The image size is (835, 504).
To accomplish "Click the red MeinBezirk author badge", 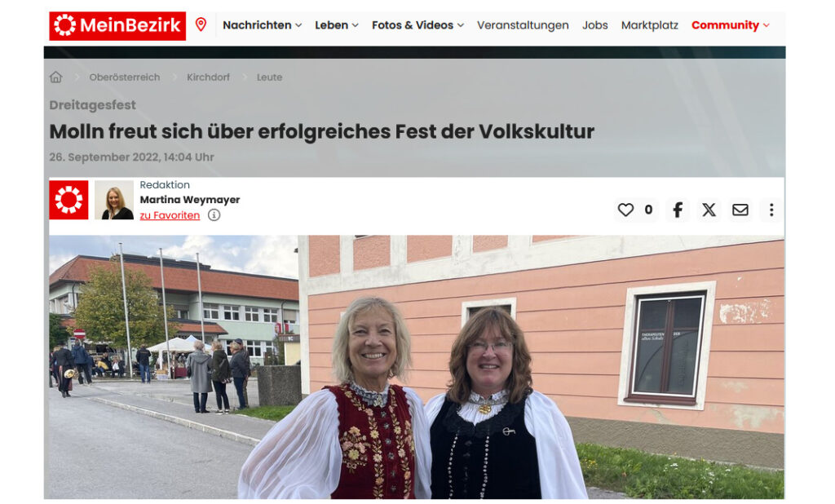I will pyautogui.click(x=68, y=200).
